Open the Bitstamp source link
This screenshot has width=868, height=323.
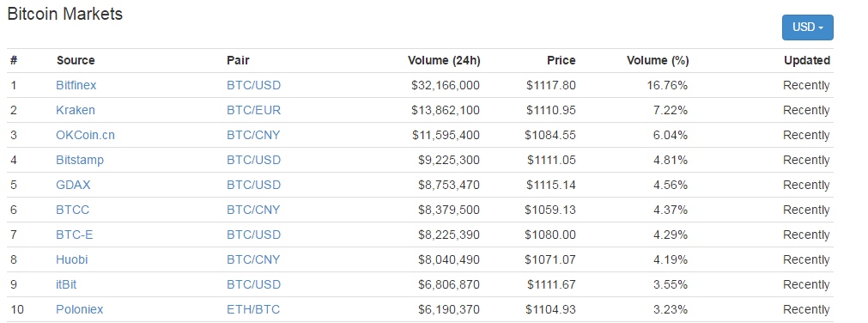pyautogui.click(x=80, y=160)
